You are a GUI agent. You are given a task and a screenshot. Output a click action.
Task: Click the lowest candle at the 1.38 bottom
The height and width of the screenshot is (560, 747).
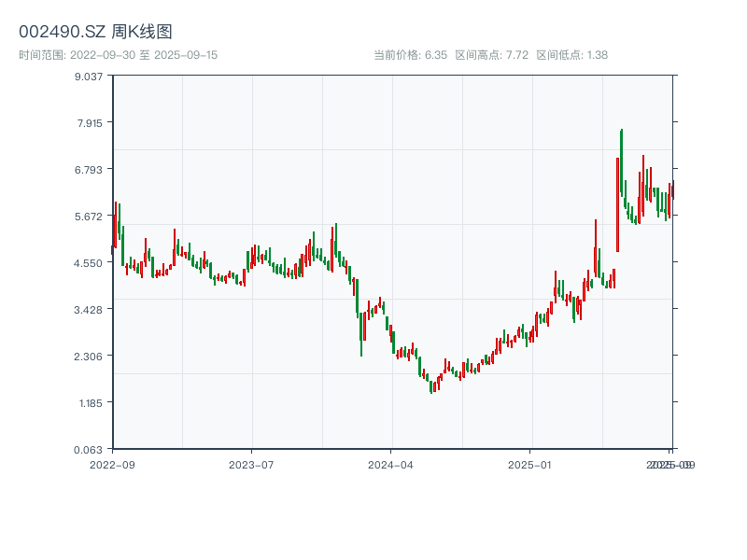click(x=430, y=386)
